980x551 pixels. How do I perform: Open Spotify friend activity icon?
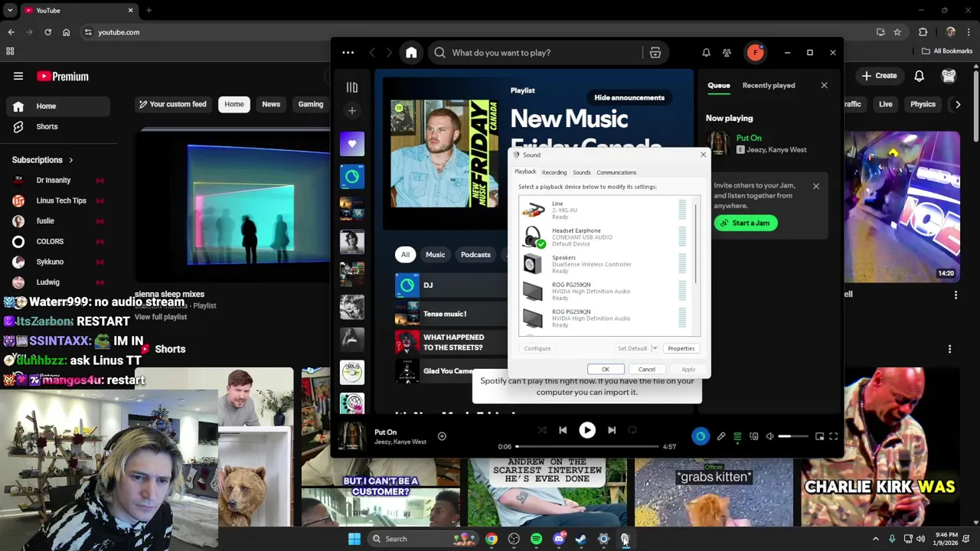tap(727, 53)
